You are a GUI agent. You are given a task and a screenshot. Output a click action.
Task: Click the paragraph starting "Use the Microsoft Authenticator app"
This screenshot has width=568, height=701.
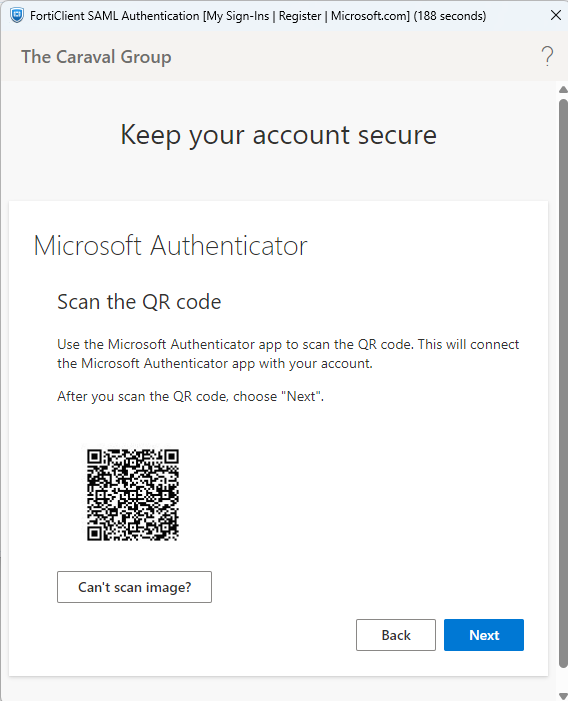coord(288,354)
